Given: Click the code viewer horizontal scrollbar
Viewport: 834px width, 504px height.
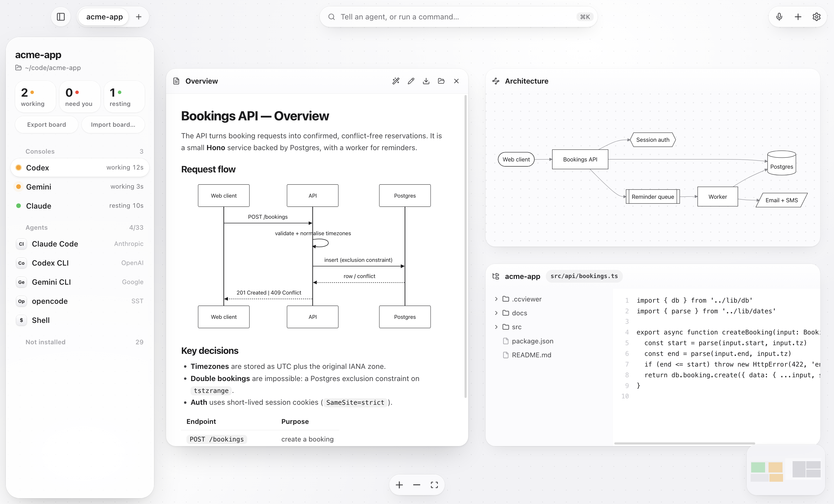Looking at the screenshot, I should point(684,443).
